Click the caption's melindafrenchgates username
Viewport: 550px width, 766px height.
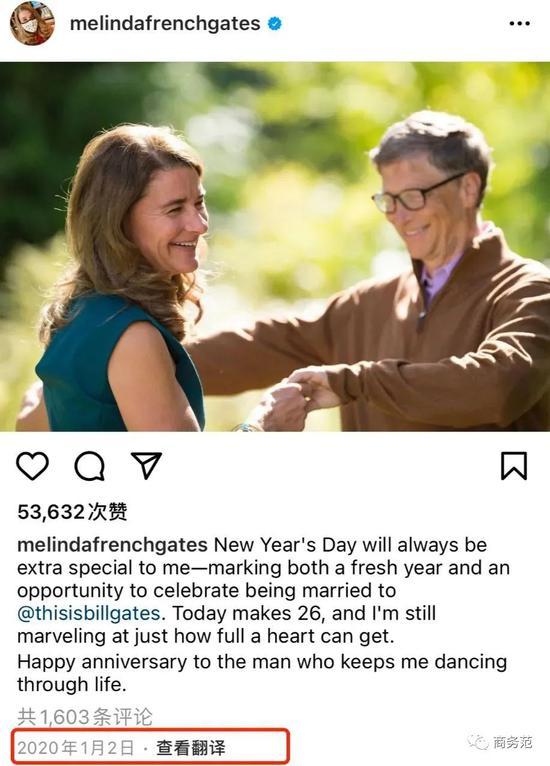(x=112, y=545)
